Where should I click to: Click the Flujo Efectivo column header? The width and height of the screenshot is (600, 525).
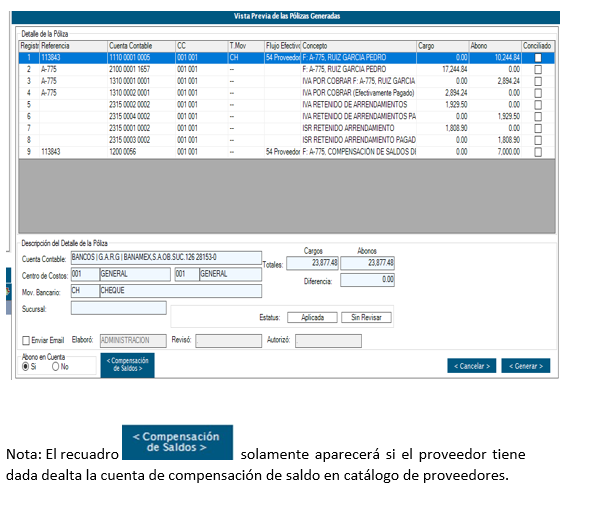(x=282, y=46)
